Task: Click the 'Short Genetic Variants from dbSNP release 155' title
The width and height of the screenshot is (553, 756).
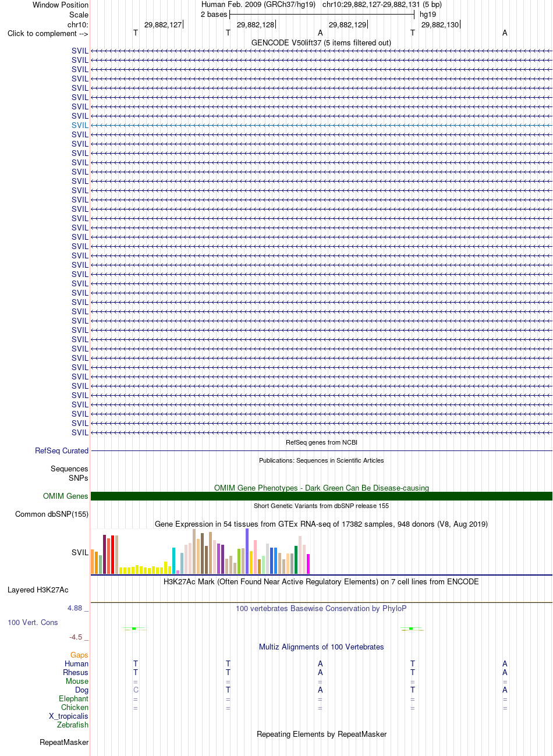Action: pos(321,506)
